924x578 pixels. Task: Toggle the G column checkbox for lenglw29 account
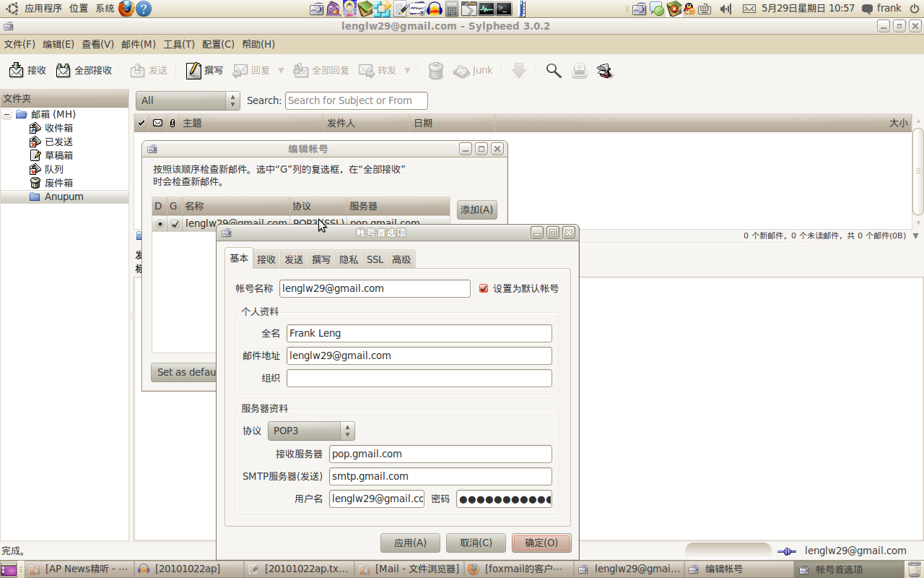pyautogui.click(x=175, y=224)
